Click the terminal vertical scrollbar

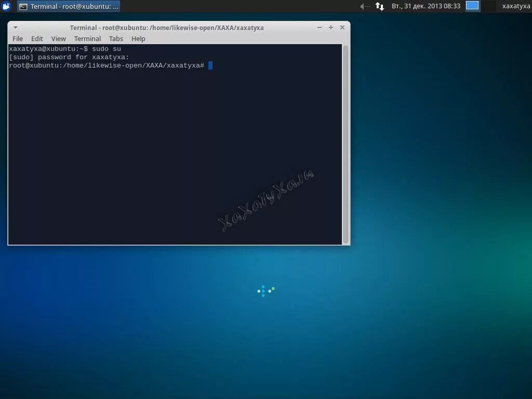(345, 144)
